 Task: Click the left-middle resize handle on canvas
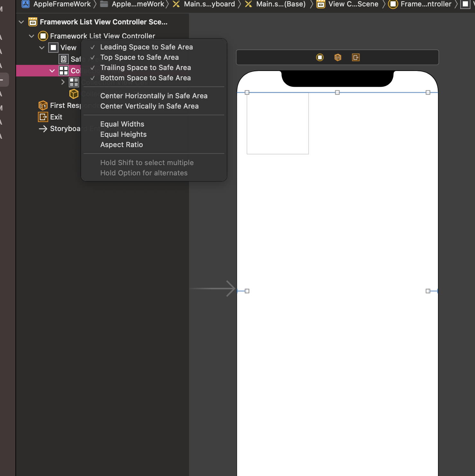[x=247, y=291]
